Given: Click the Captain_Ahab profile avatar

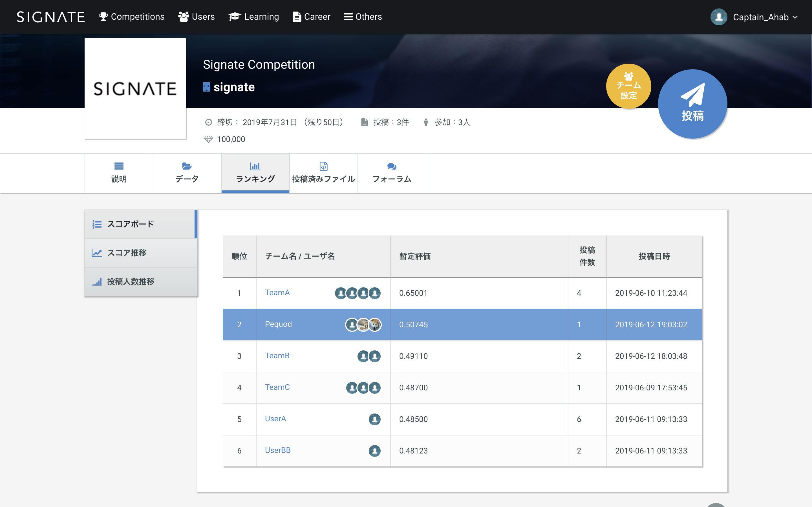Looking at the screenshot, I should (718, 17).
